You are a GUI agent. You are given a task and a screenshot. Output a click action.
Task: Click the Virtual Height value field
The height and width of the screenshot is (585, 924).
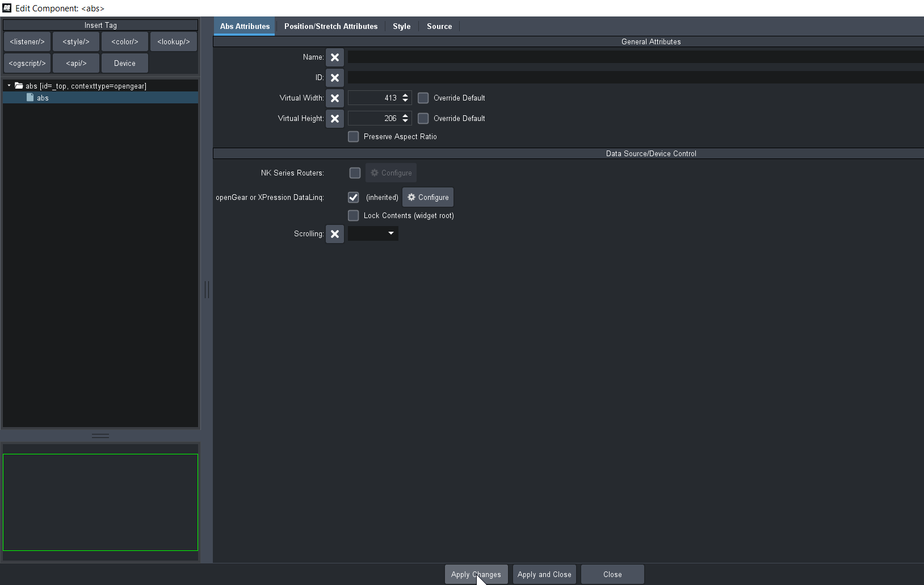[374, 119]
